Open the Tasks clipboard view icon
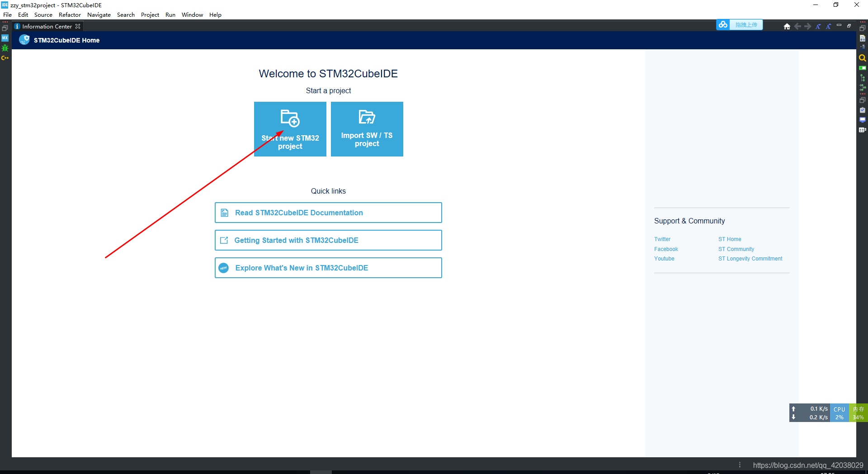The width and height of the screenshot is (868, 474). (x=863, y=110)
